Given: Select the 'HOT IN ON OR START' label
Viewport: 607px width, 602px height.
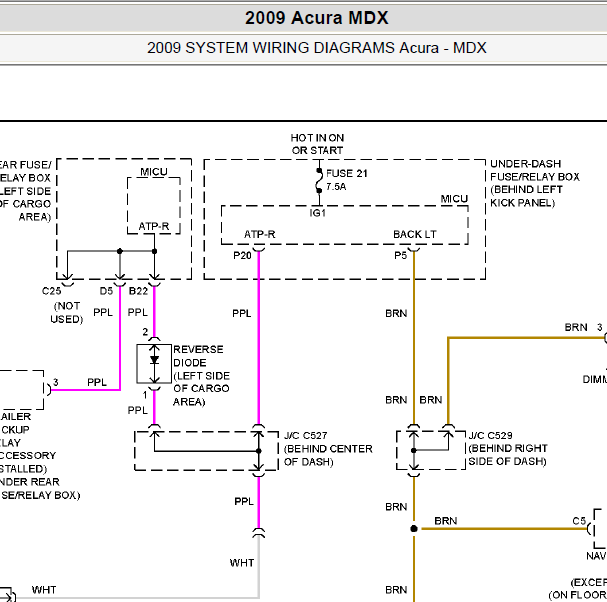Looking at the screenshot, I should 317,144.
